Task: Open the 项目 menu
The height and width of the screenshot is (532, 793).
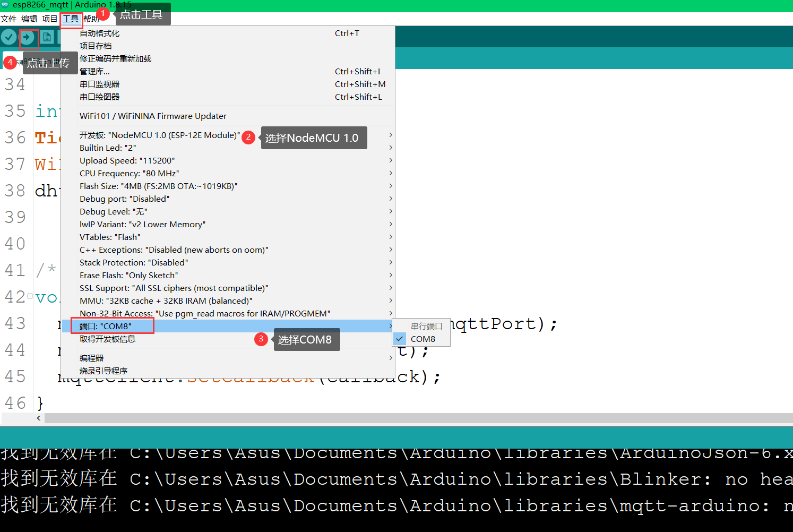Action: point(49,19)
